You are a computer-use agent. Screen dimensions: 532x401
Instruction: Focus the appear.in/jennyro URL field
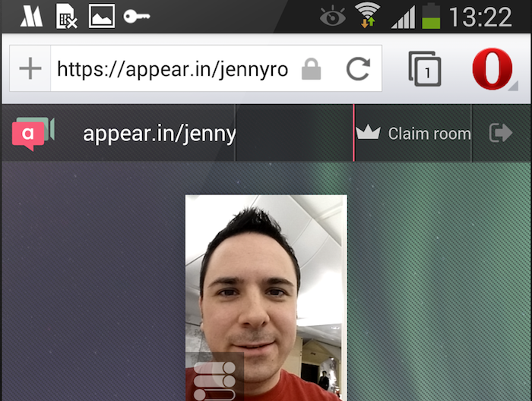tap(173, 70)
